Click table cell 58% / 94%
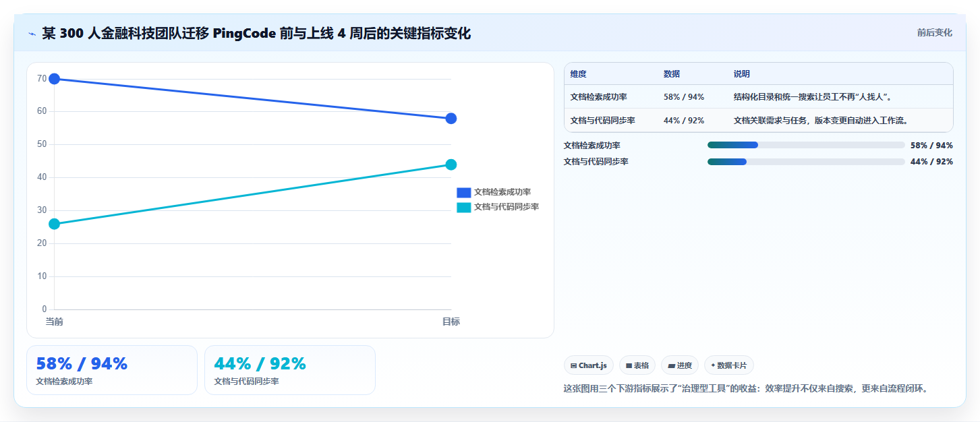The image size is (980, 422). click(x=684, y=97)
